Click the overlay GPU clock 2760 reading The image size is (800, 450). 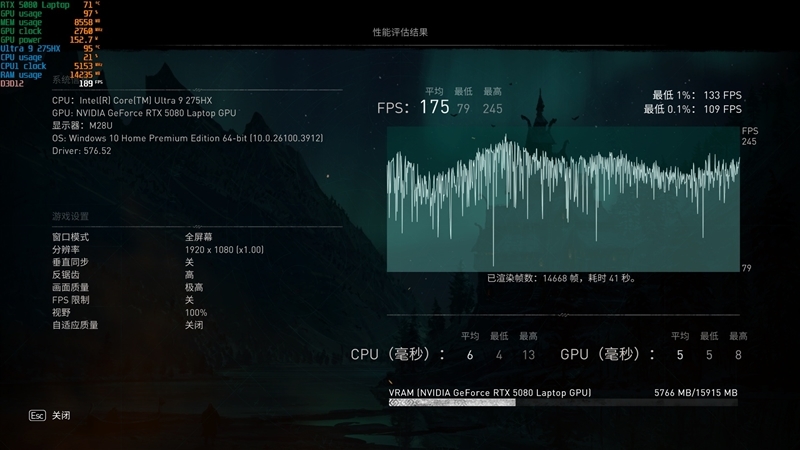point(51,31)
